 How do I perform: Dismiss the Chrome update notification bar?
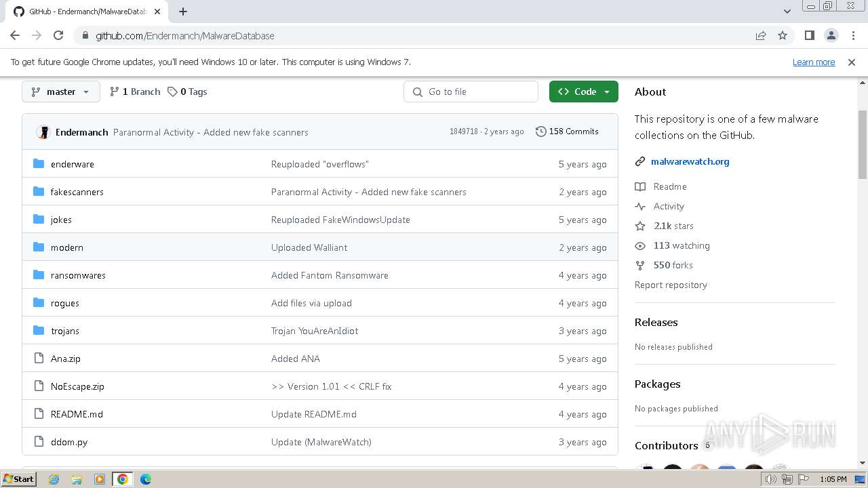pos(852,62)
